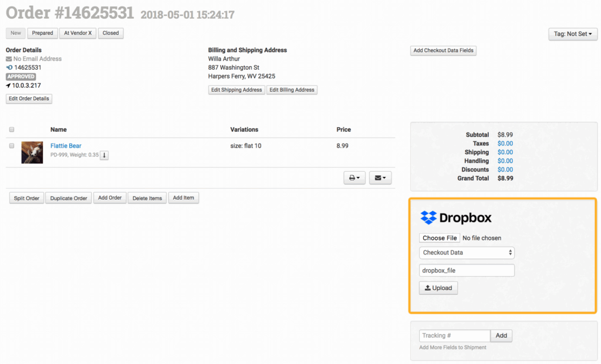
Task: Open the Tag: Not Set dropdown
Action: [x=572, y=34]
